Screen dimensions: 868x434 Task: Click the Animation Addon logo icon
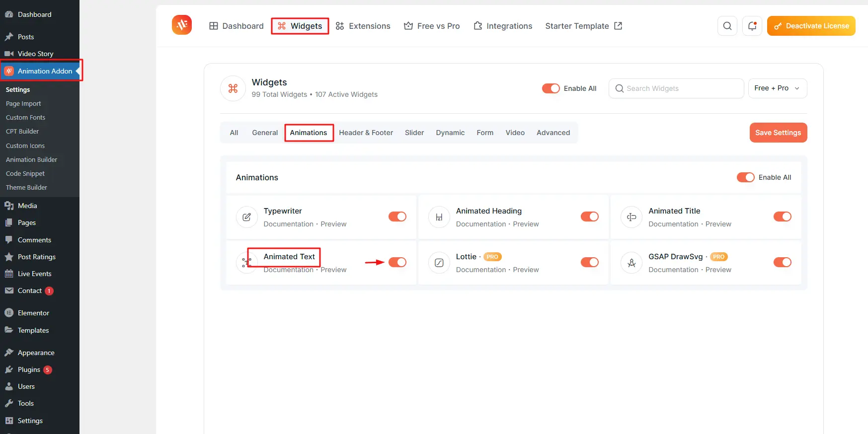(x=182, y=25)
